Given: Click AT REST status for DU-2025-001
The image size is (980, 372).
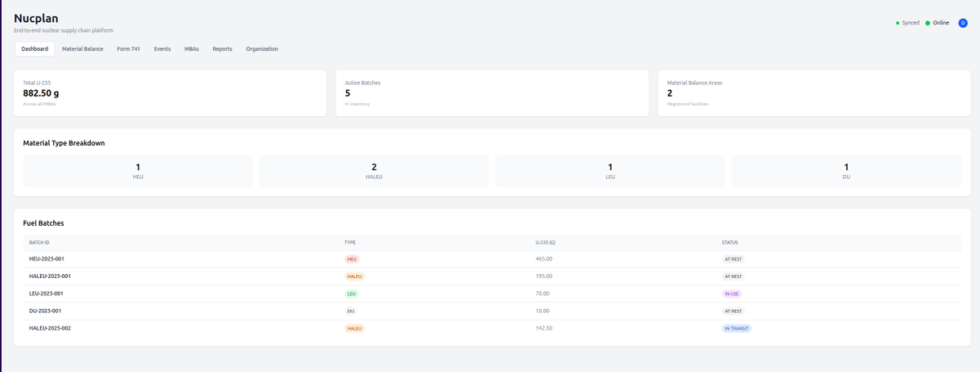Looking at the screenshot, I should (x=733, y=311).
